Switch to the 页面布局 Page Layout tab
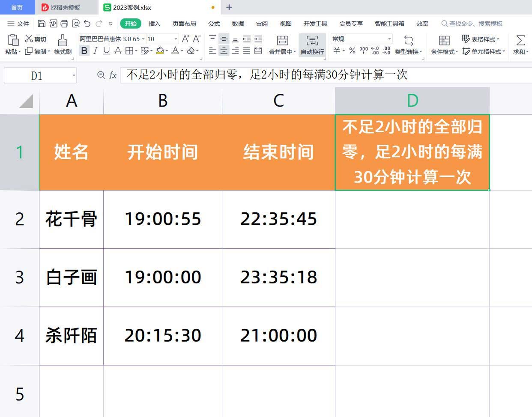Image resolution: width=532 pixels, height=417 pixels. [x=184, y=24]
